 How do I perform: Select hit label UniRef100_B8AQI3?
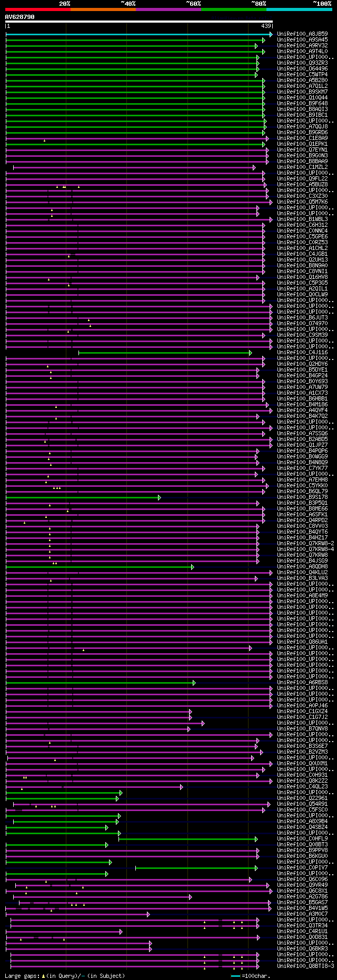coord(302,109)
